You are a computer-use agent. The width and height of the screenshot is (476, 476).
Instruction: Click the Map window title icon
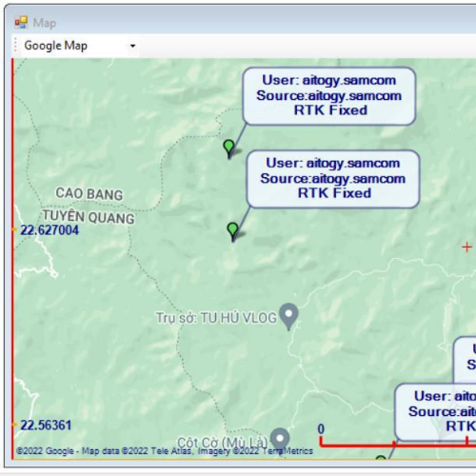pos(21,23)
